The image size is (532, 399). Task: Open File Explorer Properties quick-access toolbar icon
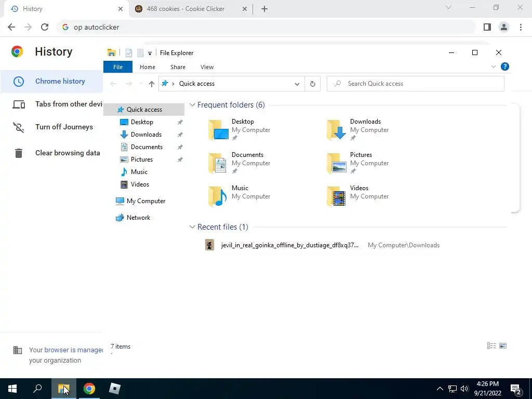pyautogui.click(x=129, y=53)
